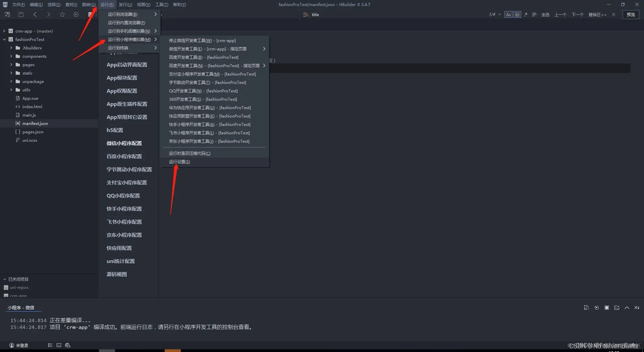Click 未登录 login status icon
This screenshot has width=644, height=352.
click(x=19, y=345)
